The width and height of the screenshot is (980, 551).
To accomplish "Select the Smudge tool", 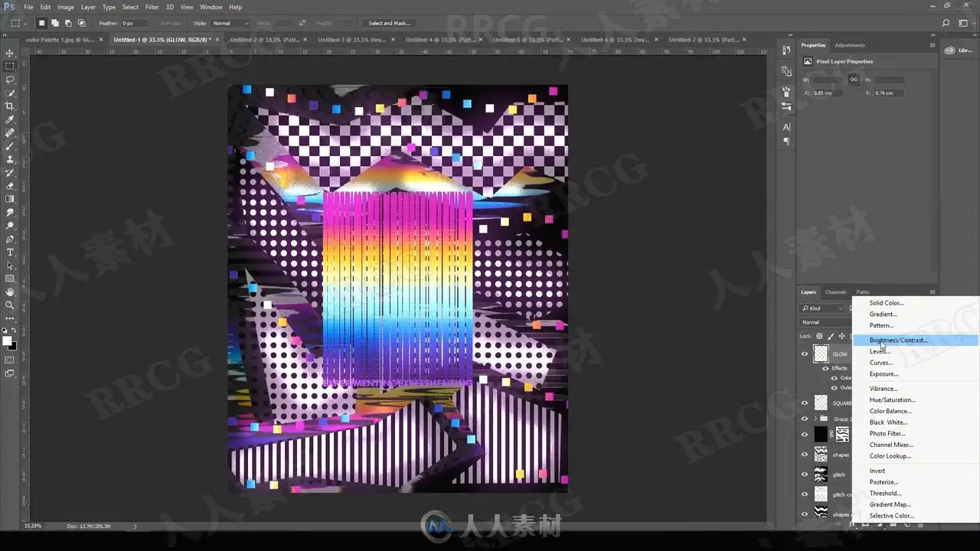I will [10, 212].
